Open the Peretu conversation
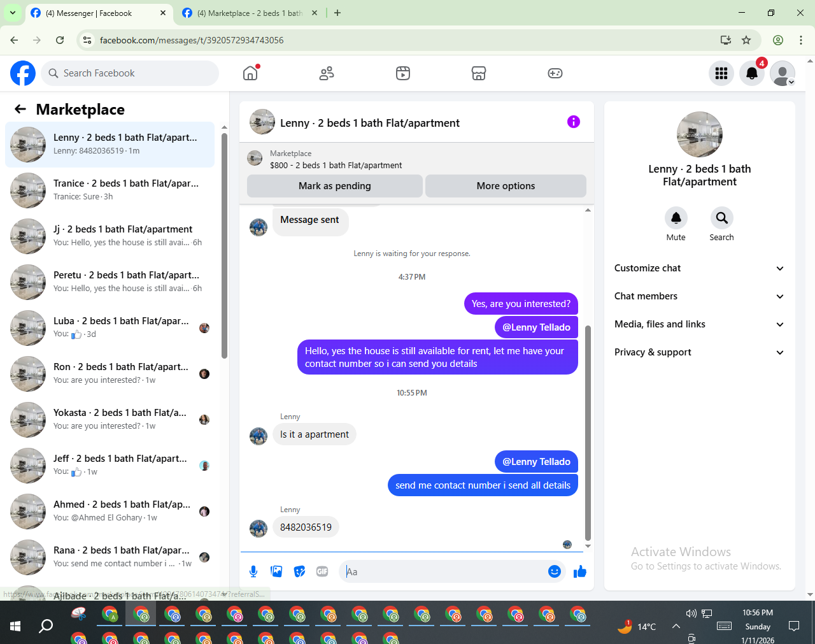 click(110, 282)
